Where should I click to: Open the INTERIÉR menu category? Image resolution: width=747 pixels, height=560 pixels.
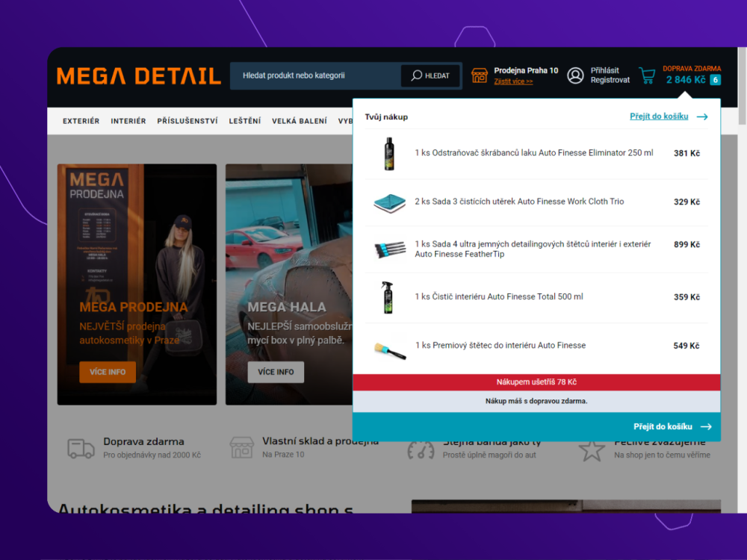pyautogui.click(x=128, y=121)
